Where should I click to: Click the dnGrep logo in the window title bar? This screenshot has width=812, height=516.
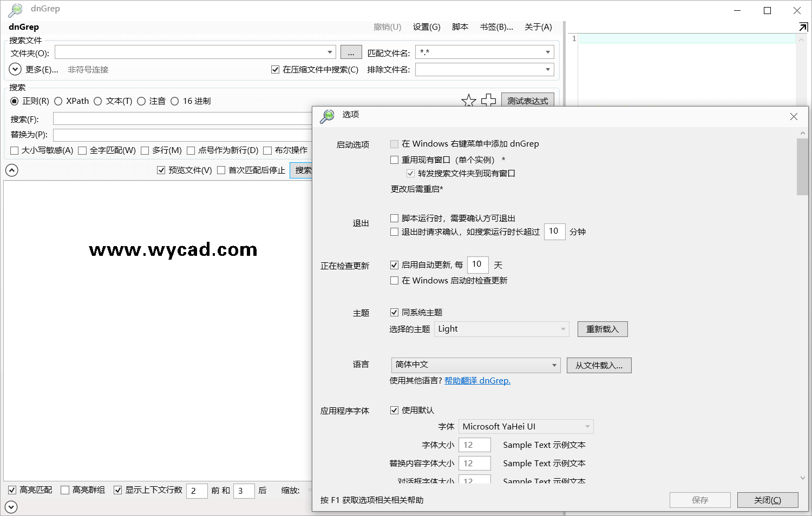click(x=15, y=9)
